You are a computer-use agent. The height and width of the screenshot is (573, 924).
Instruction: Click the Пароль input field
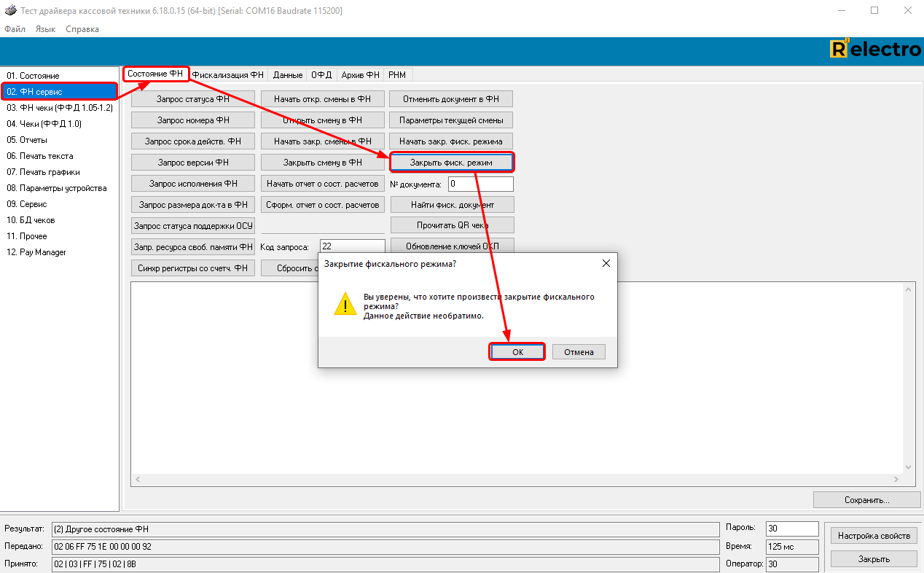tap(792, 529)
